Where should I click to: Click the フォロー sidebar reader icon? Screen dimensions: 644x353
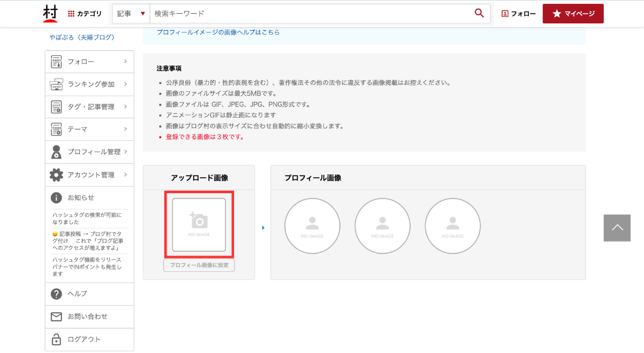56,62
